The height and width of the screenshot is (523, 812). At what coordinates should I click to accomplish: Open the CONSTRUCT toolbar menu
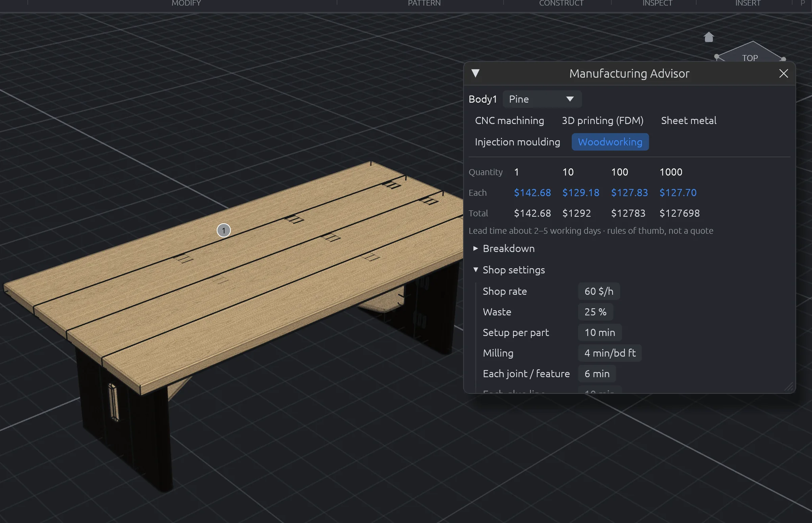coord(561,3)
